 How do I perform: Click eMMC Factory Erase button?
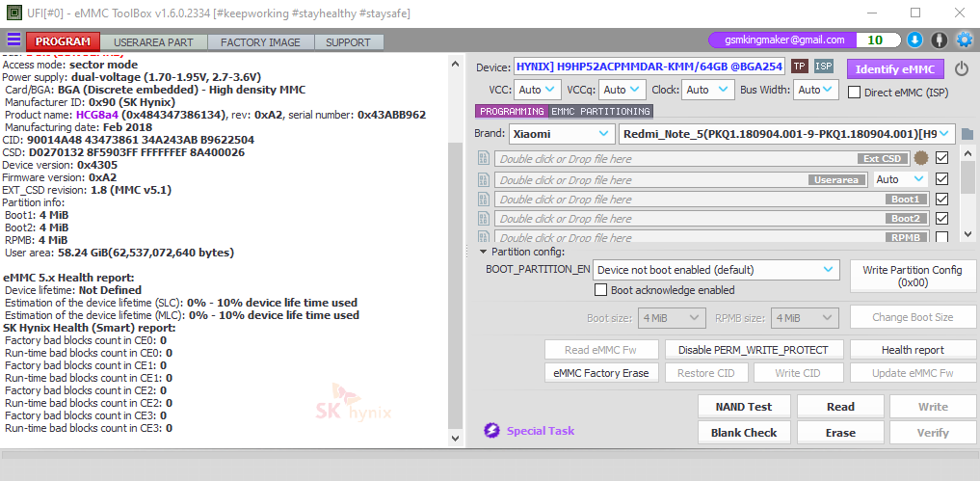coord(601,373)
